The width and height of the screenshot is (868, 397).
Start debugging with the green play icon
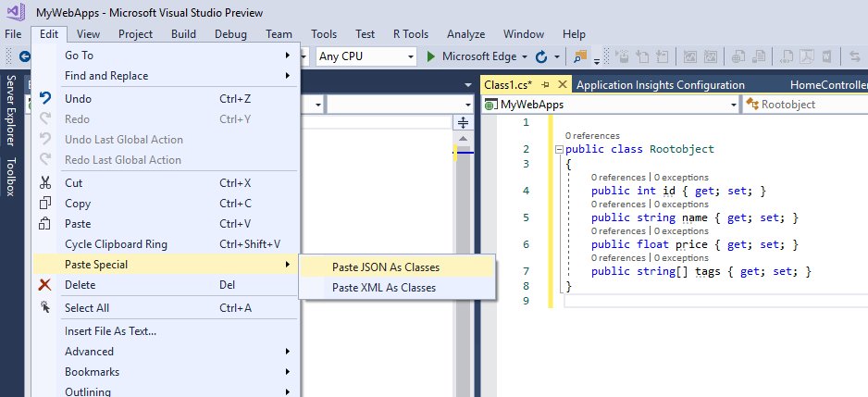tap(430, 56)
